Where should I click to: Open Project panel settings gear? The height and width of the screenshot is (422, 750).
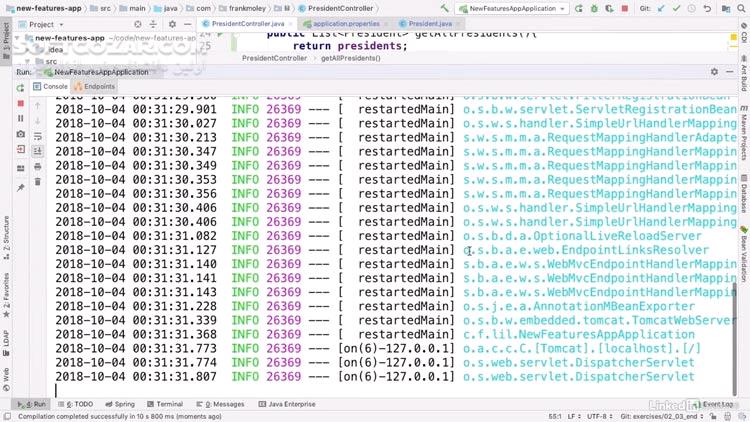[172, 24]
